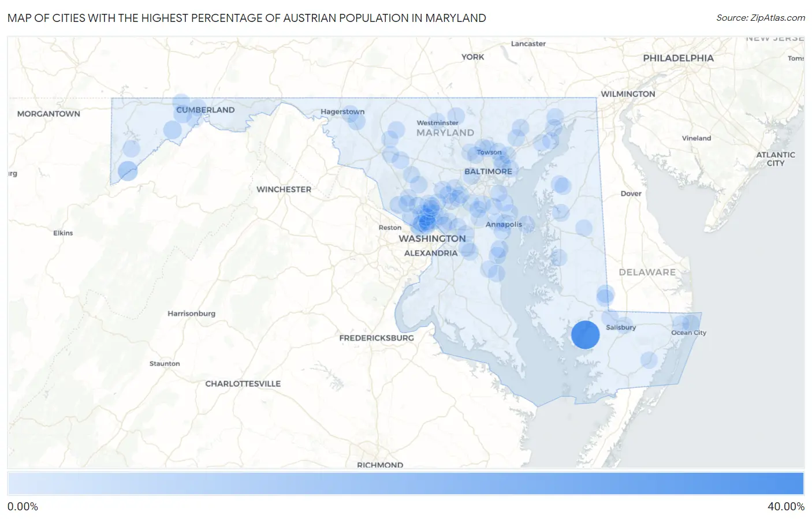812x519 pixels.
Task: Click the 'DELAWARE' state label
Action: click(x=647, y=272)
